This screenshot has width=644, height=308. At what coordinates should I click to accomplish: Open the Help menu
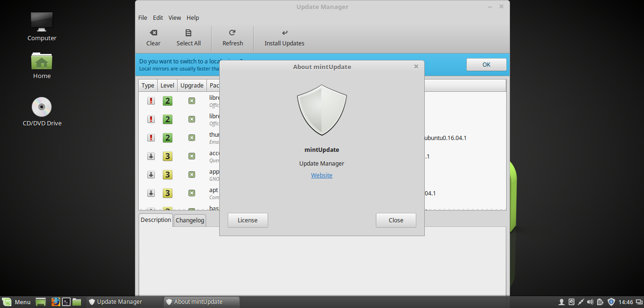tap(193, 18)
